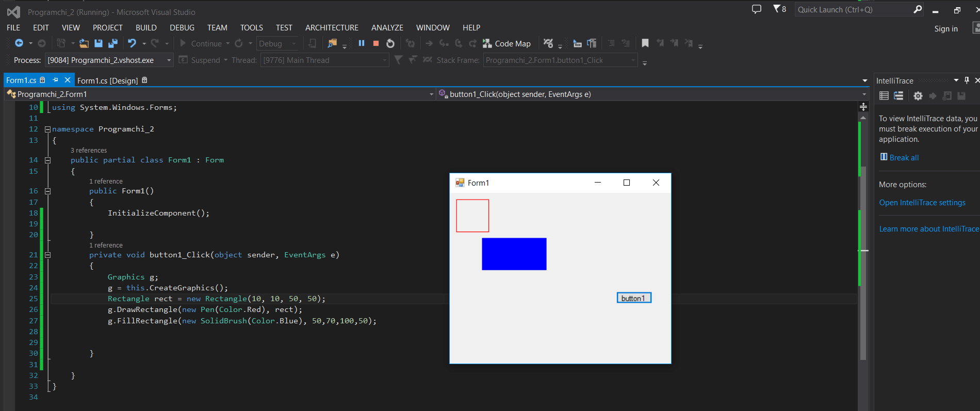Click the IntelliTrace events list view icon
Screen dimensions: 980x411
point(884,95)
